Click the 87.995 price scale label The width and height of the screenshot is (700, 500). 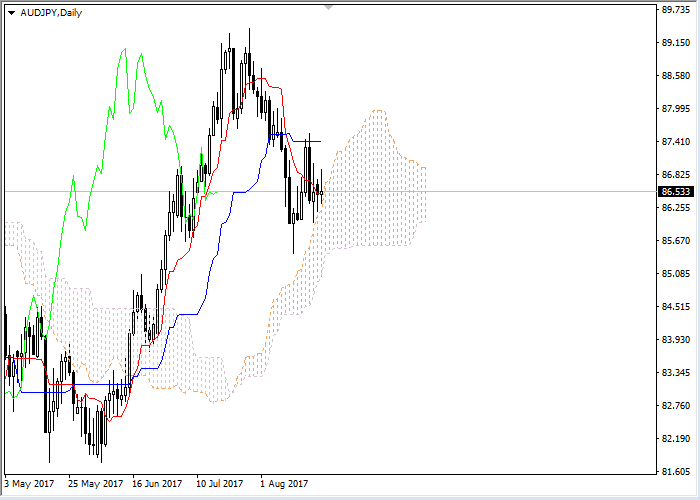[675, 108]
